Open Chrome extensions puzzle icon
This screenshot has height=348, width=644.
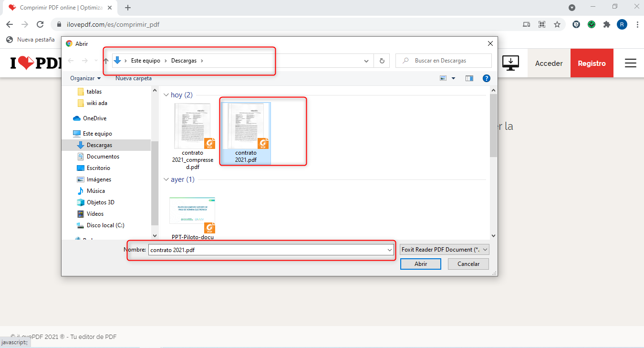(606, 24)
